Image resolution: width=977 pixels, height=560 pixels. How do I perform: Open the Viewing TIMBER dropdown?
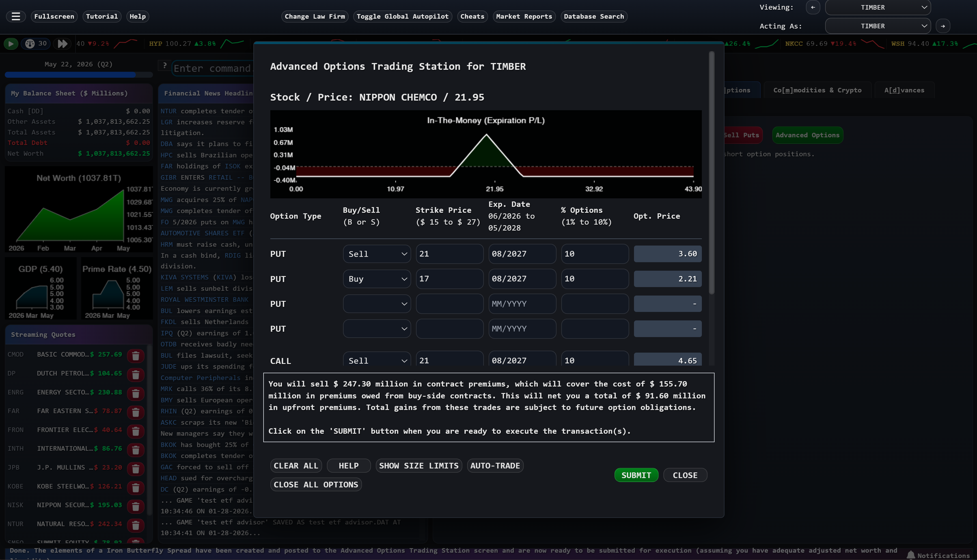point(878,7)
